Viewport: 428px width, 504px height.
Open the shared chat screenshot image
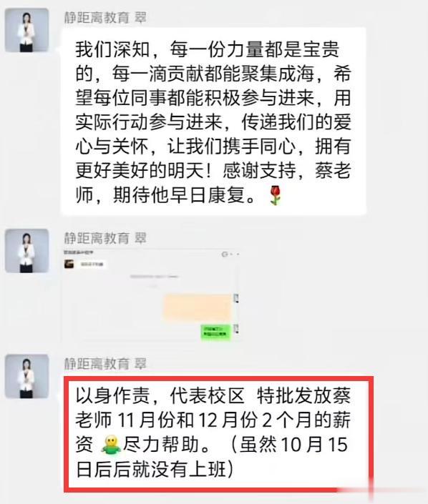click(151, 295)
